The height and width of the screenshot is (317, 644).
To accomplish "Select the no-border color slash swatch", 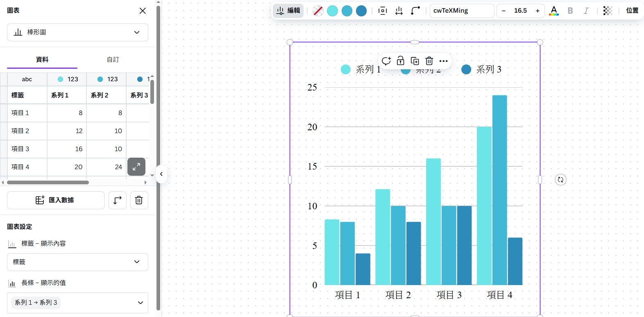I will point(318,11).
